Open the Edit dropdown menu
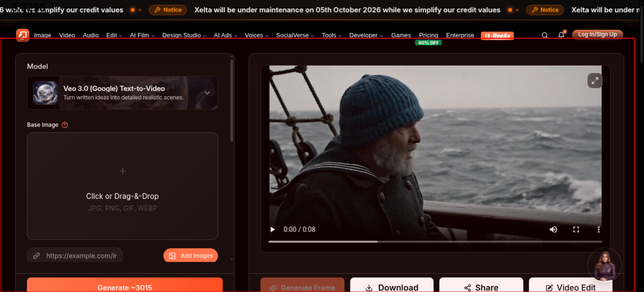644x292 pixels. pos(114,35)
